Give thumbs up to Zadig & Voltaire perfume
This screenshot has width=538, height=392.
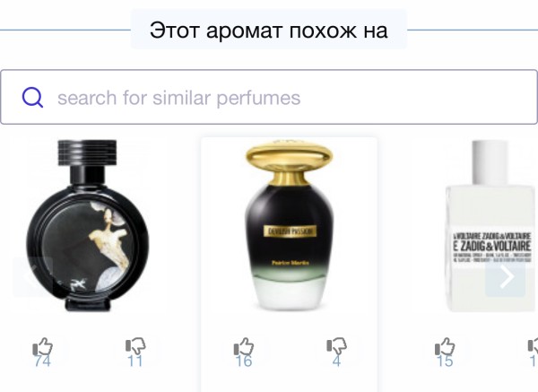point(445,346)
